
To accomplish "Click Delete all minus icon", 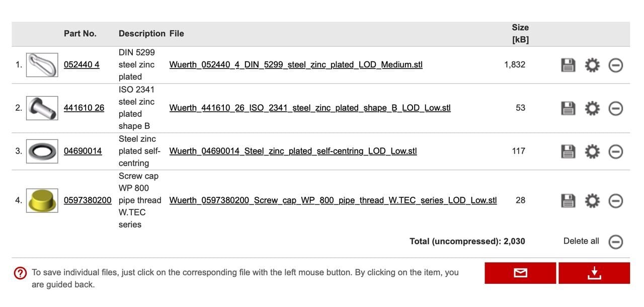I will 616,242.
